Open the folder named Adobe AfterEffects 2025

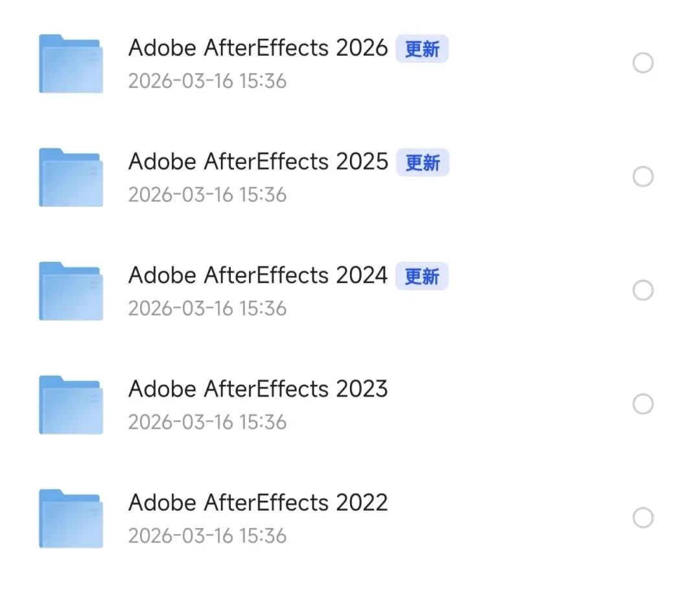[x=258, y=162]
